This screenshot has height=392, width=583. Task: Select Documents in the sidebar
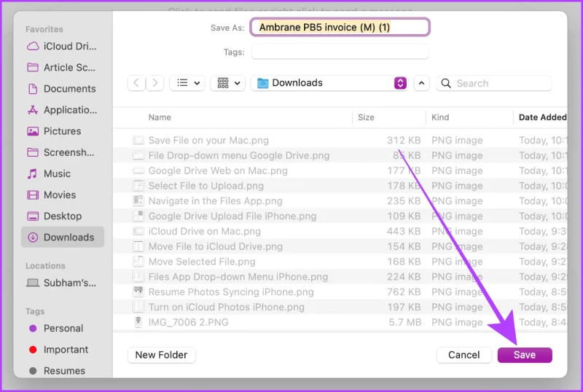pos(62,88)
